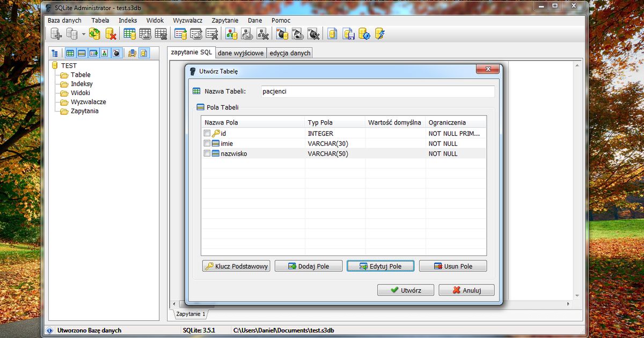This screenshot has height=338, width=644.
Task: Check the checkbox next to imie field
Action: point(207,144)
